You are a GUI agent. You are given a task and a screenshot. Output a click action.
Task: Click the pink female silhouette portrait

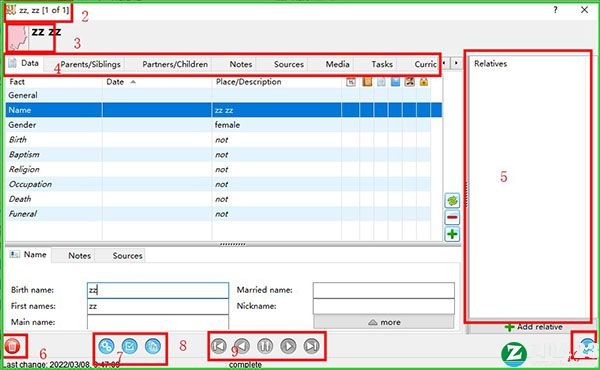click(18, 37)
